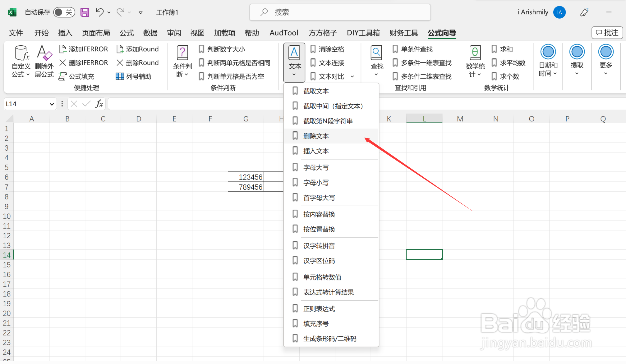Click the Name Box showing L14

tap(30, 104)
